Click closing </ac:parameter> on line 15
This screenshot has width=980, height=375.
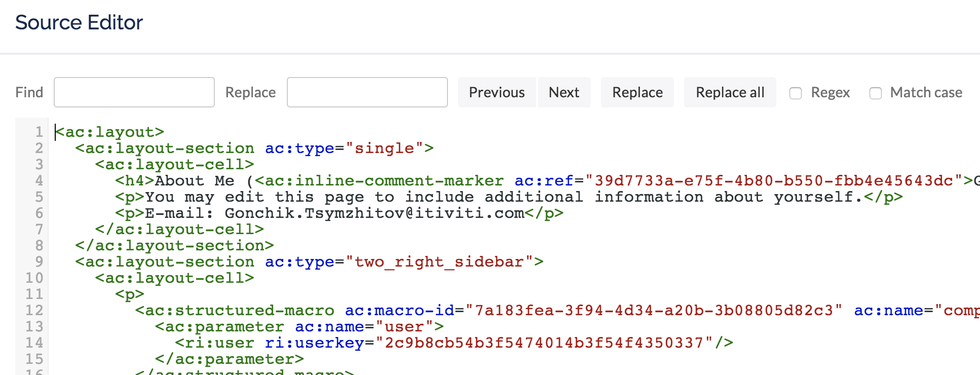click(230, 359)
